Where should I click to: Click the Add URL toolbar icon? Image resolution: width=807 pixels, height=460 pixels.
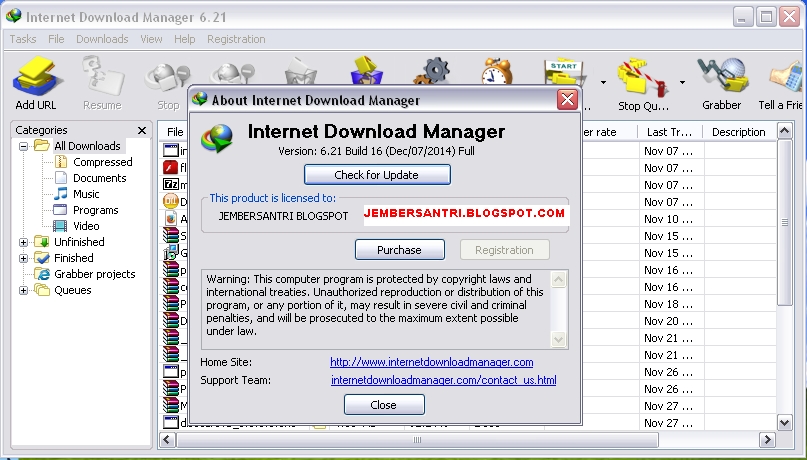[x=36, y=78]
